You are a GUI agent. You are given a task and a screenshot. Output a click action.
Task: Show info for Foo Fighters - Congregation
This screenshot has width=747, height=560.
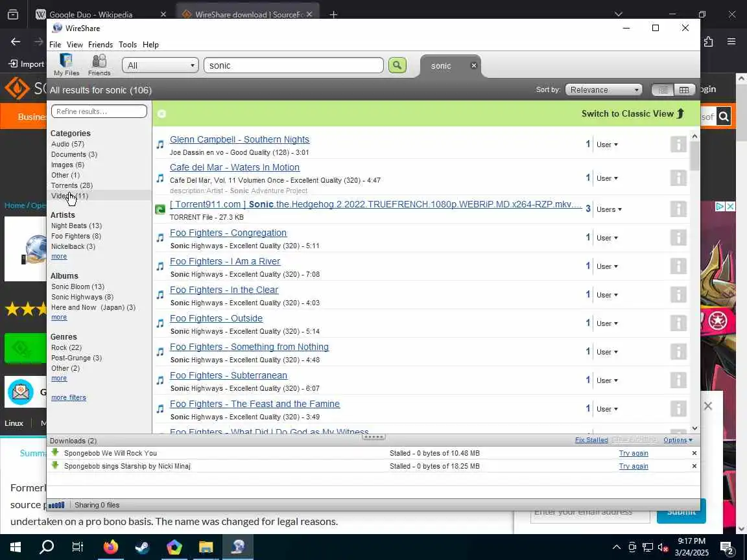tap(678, 237)
